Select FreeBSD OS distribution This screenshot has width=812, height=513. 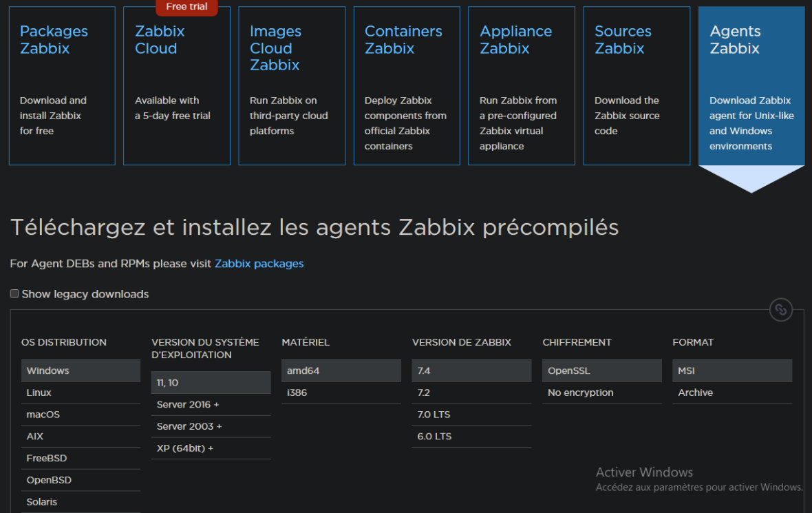[47, 458]
